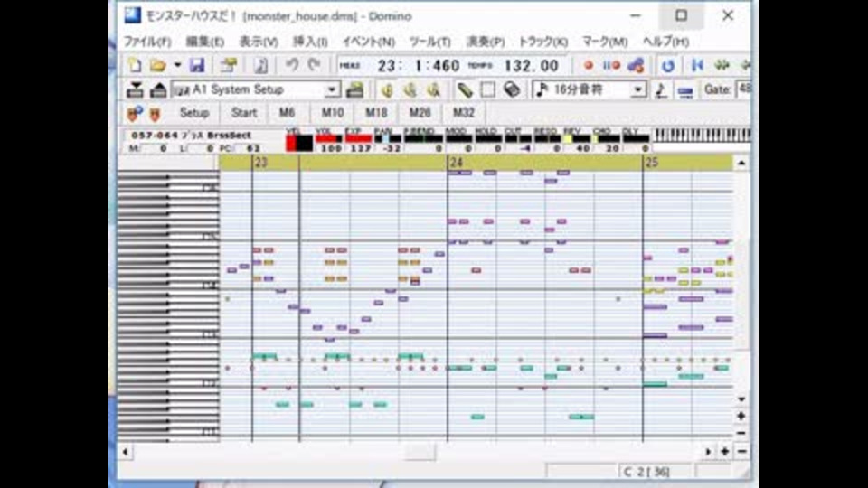Jump to the M18 mark
Screen dimensions: 868x488
click(376, 113)
